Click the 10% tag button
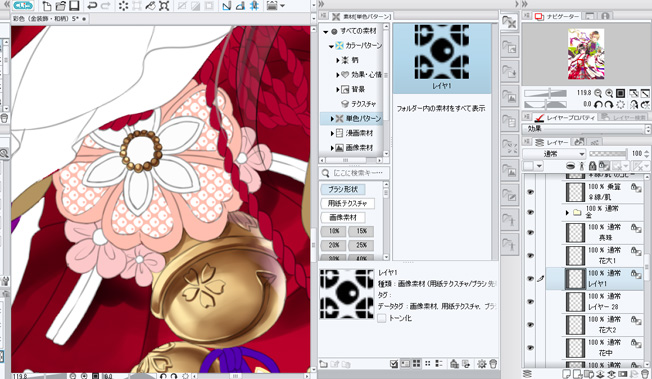The height and width of the screenshot is (379, 652). pos(334,231)
